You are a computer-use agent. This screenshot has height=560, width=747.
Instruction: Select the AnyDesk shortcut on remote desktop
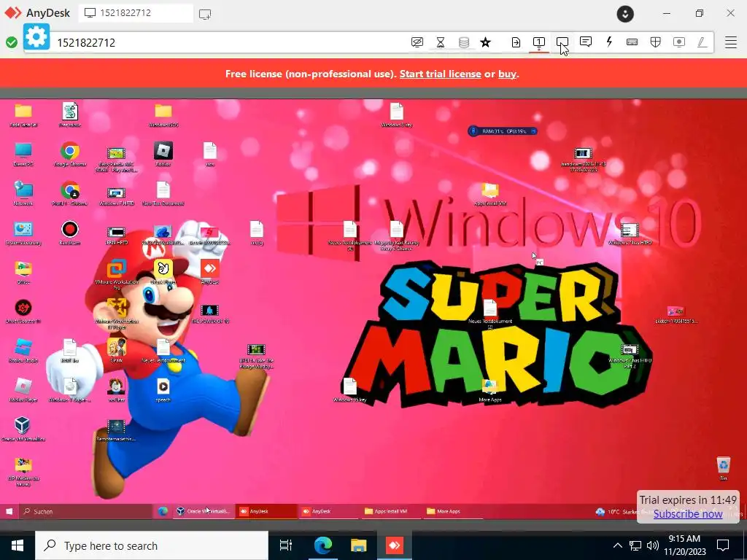pos(209,273)
